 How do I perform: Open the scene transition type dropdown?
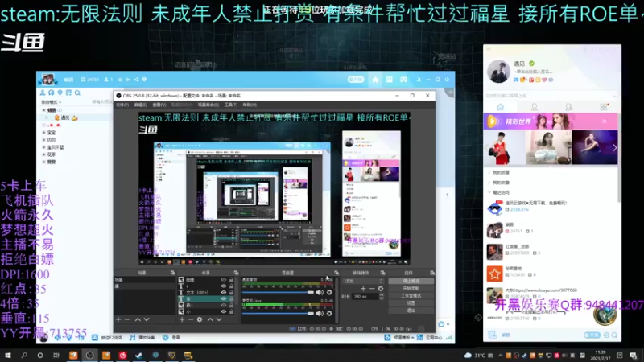[364, 281]
